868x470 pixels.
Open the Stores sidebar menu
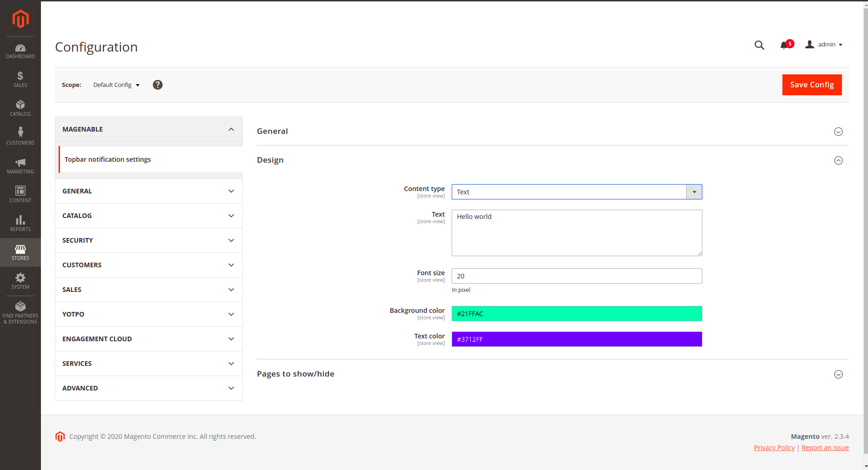tap(20, 252)
